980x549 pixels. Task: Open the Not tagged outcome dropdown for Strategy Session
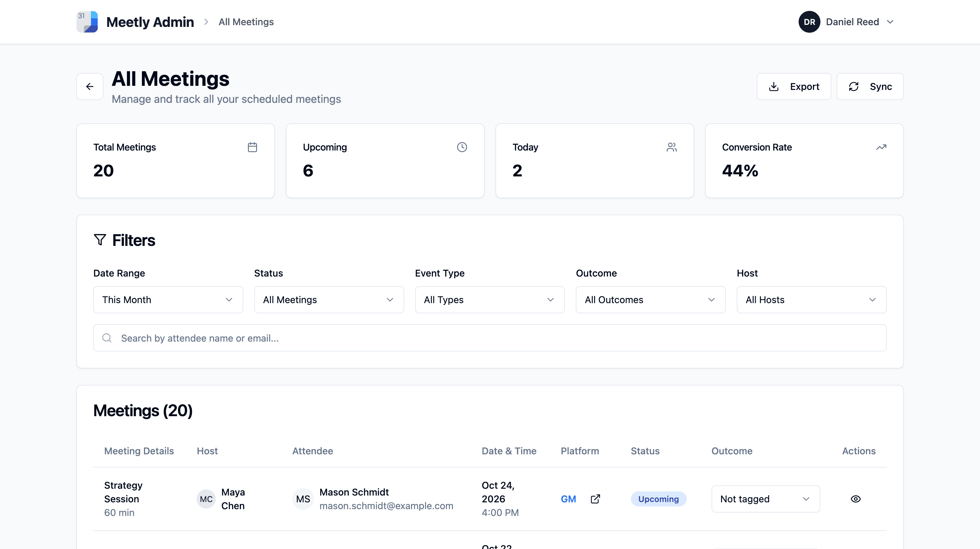click(x=765, y=499)
